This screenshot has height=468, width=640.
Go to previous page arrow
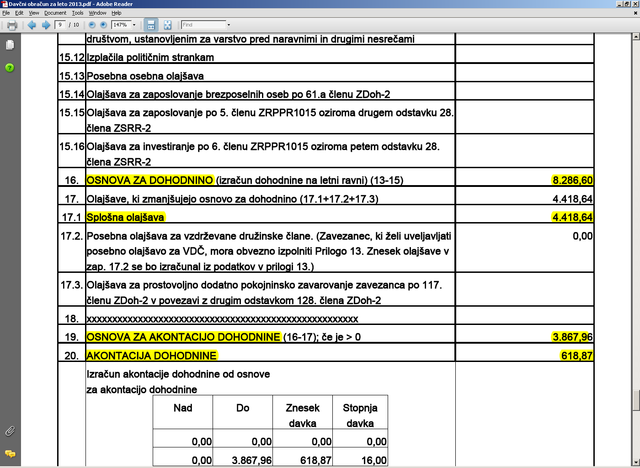[31, 25]
